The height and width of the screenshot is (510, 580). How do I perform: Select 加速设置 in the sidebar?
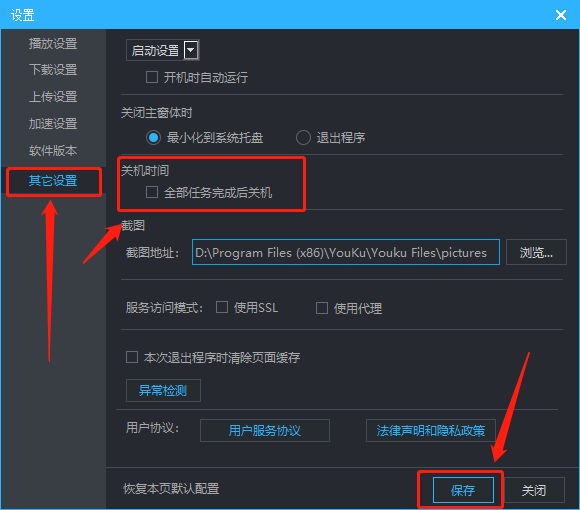[x=53, y=124]
